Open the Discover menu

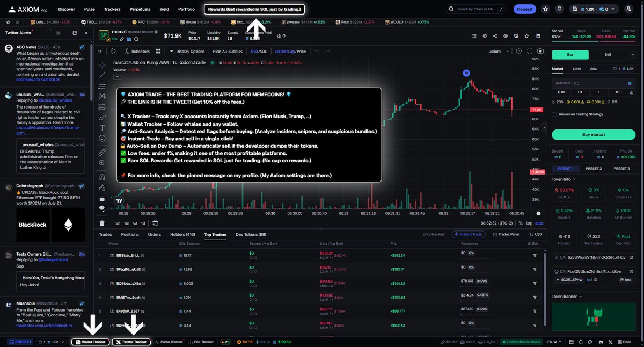point(67,9)
